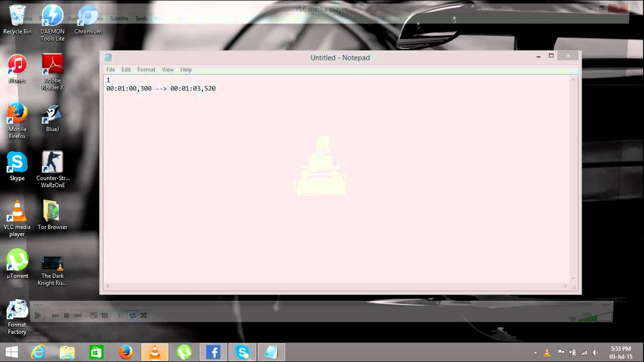Click the Notepad scroll-left arrow
Screen dimensions: 644x362
coord(108,286)
